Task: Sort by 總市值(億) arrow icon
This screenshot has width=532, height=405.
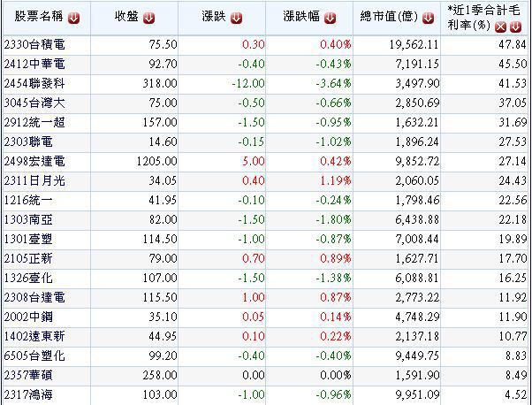Action: [x=429, y=18]
